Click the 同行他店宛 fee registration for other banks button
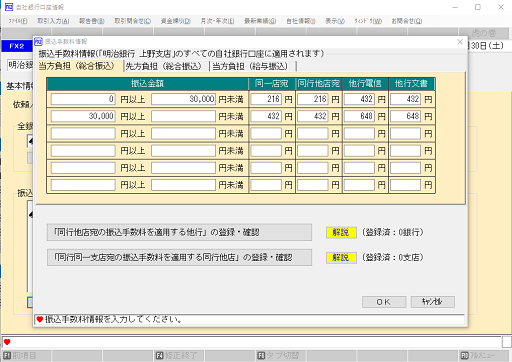This screenshot has width=512, height=362. 179,232
